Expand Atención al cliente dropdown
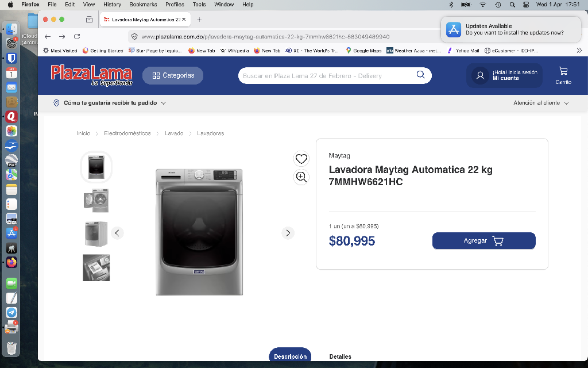 (541, 103)
